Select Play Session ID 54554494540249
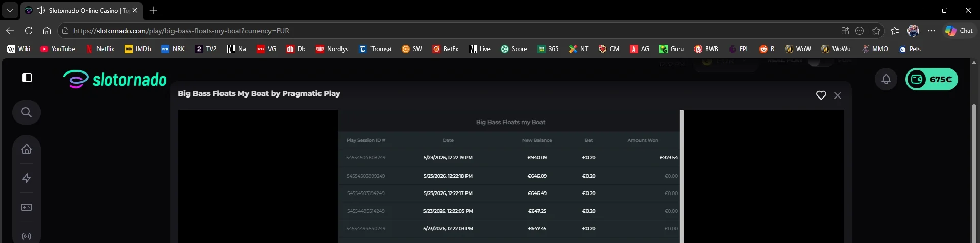The image size is (980, 243). (x=366, y=229)
